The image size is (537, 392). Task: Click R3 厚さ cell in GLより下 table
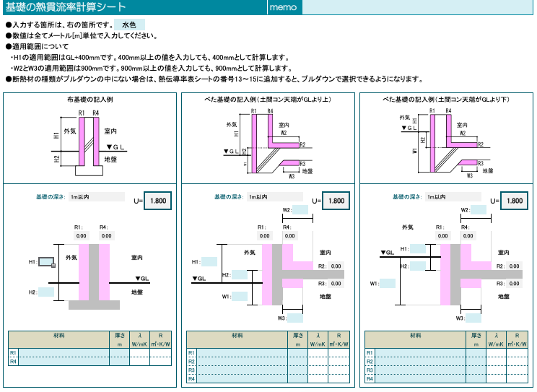click(x=476, y=370)
